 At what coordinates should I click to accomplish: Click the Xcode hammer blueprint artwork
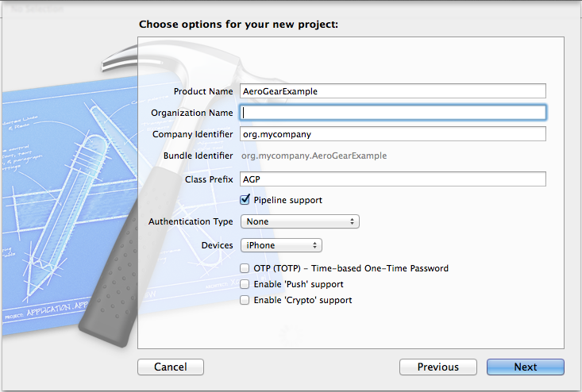click(71, 197)
